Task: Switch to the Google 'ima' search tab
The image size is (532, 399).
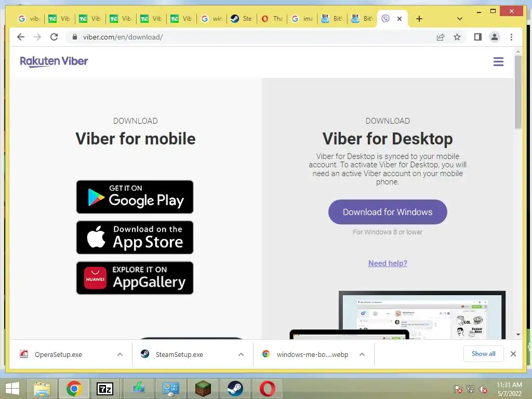Action: [302, 19]
